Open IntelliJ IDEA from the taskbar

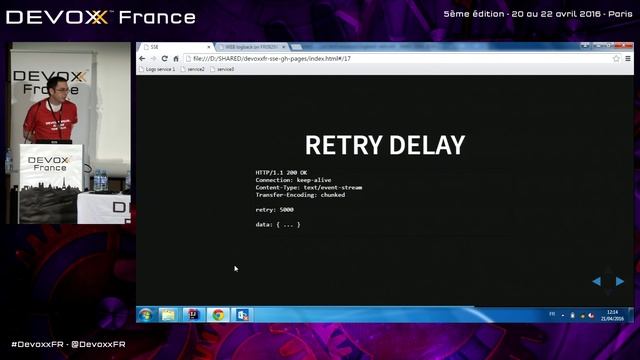pyautogui.click(x=193, y=315)
